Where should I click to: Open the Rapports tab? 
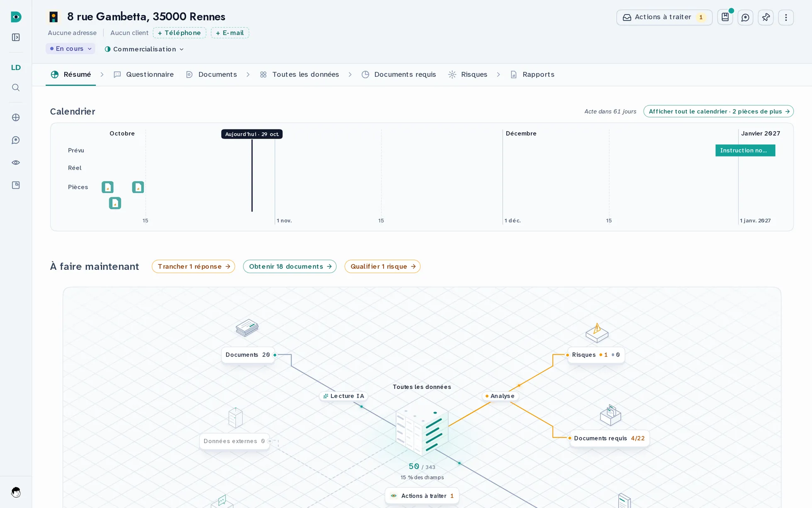(532, 74)
